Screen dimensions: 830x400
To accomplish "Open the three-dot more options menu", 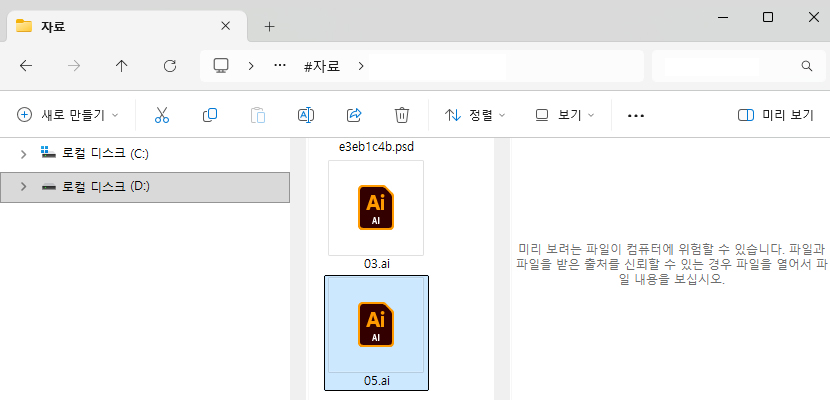I will point(636,115).
